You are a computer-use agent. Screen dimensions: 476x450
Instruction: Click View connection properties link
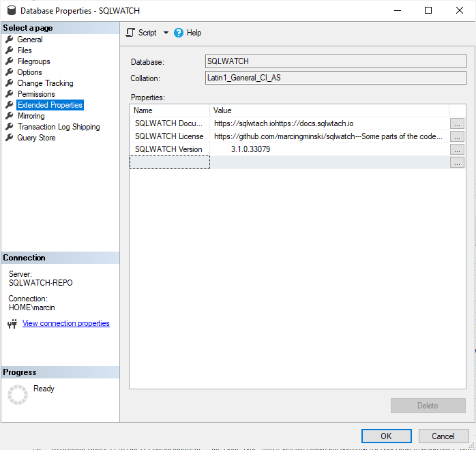pos(66,323)
